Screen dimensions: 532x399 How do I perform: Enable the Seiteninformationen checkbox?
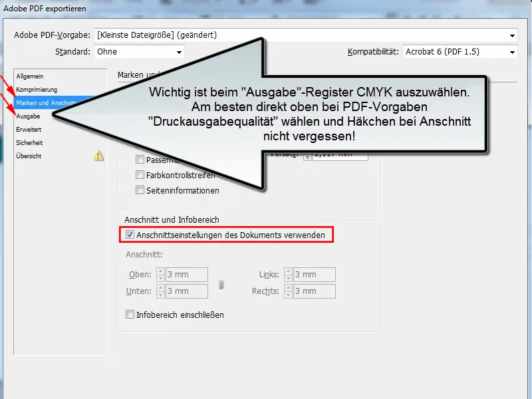[x=140, y=190]
